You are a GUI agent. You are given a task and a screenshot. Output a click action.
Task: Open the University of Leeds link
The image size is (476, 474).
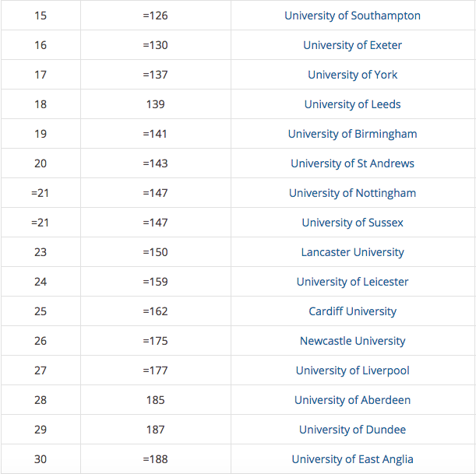[352, 104]
